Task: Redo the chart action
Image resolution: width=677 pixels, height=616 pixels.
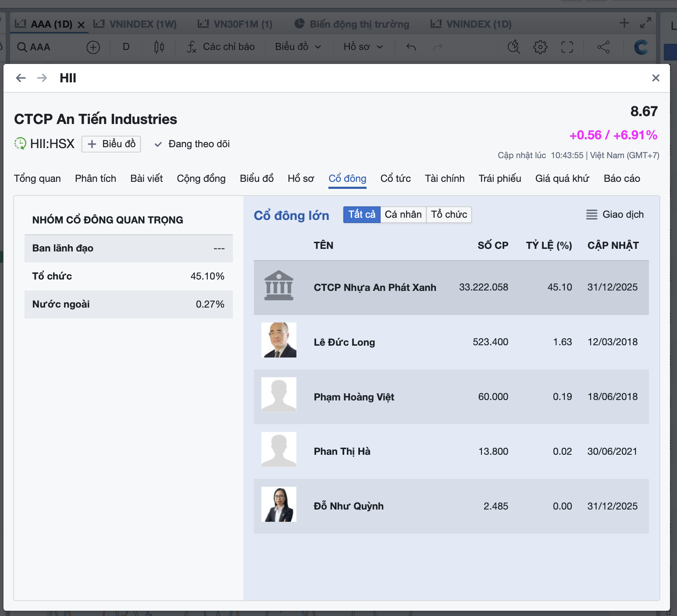Action: coord(438,47)
